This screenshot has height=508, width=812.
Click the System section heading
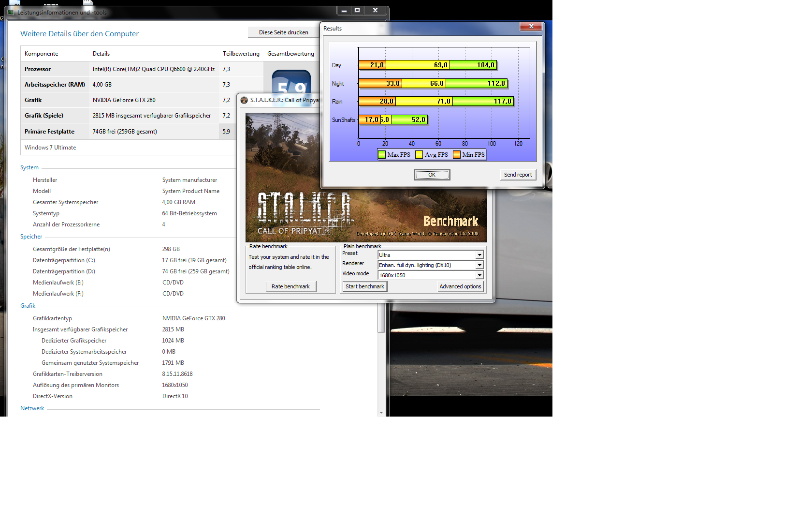point(29,167)
